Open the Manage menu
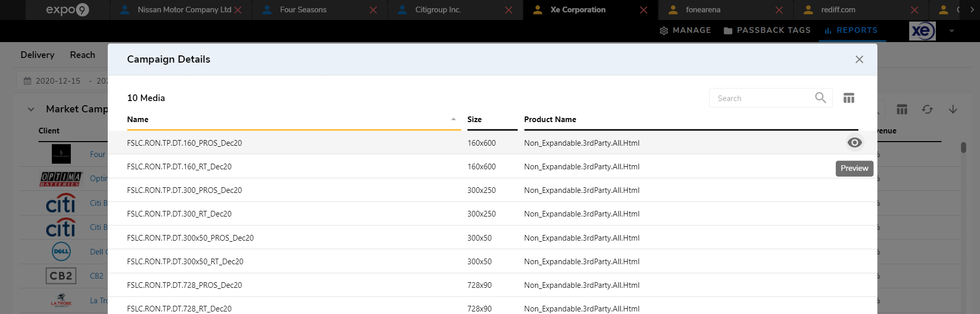This screenshot has width=980, height=314. coord(685,30)
